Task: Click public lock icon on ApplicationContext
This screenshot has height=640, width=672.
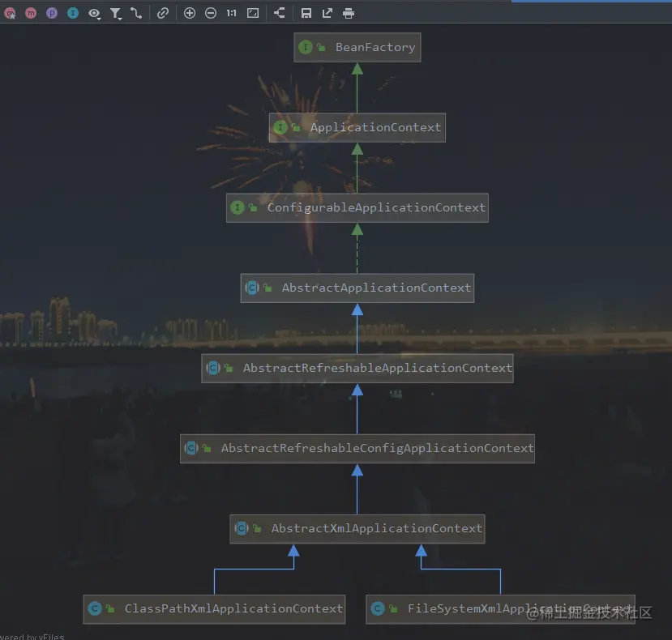Action: [x=296, y=127]
